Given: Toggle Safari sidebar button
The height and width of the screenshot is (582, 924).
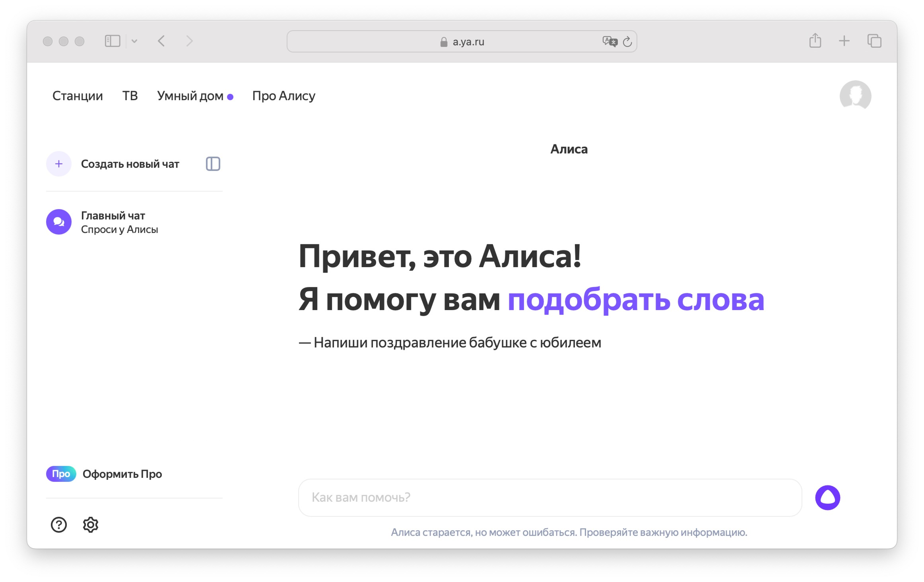Looking at the screenshot, I should 112,41.
